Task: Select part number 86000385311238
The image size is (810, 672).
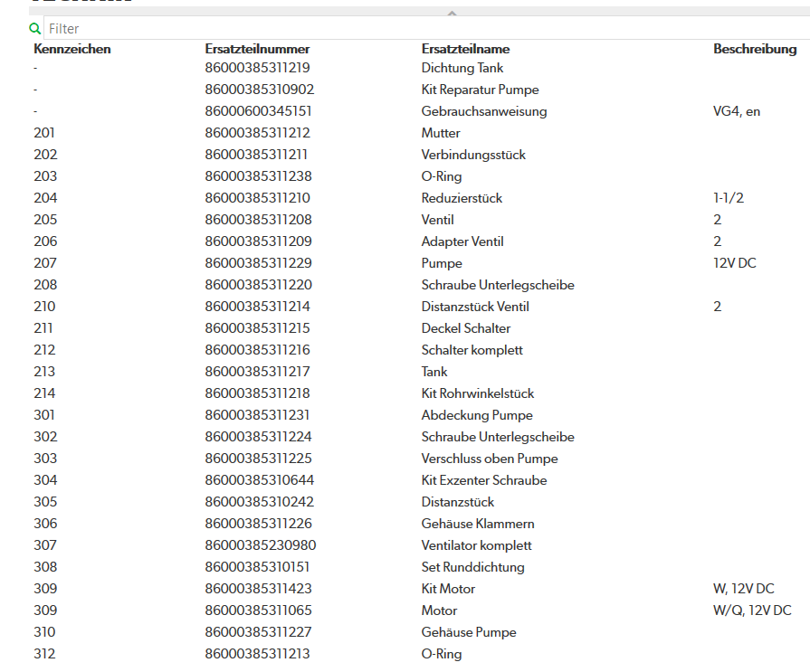Action: 258,176
